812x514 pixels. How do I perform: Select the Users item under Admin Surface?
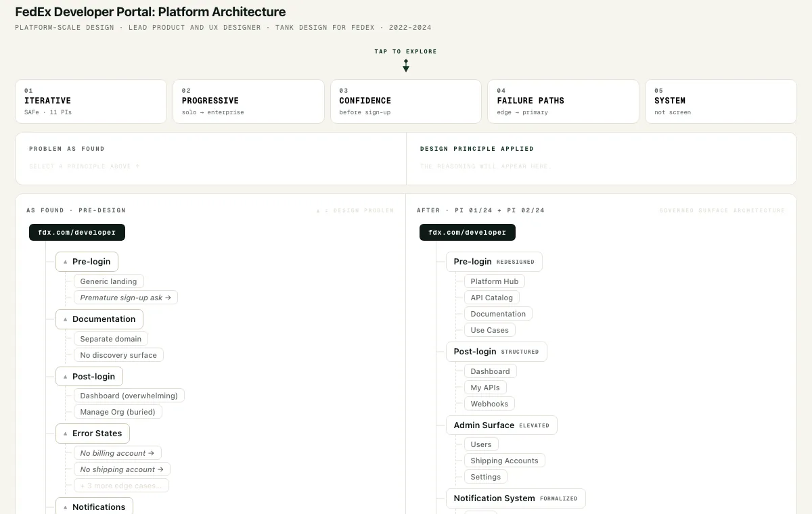coord(481,444)
